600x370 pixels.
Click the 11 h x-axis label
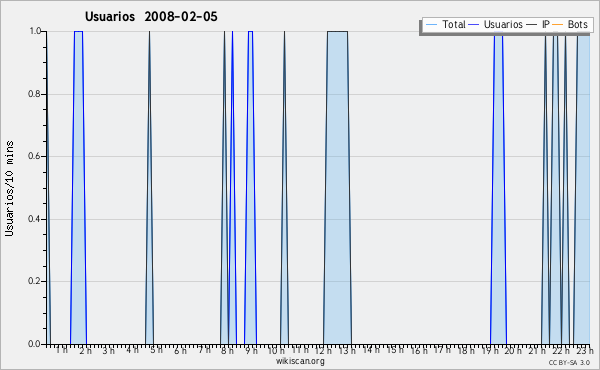pyautogui.click(x=300, y=350)
